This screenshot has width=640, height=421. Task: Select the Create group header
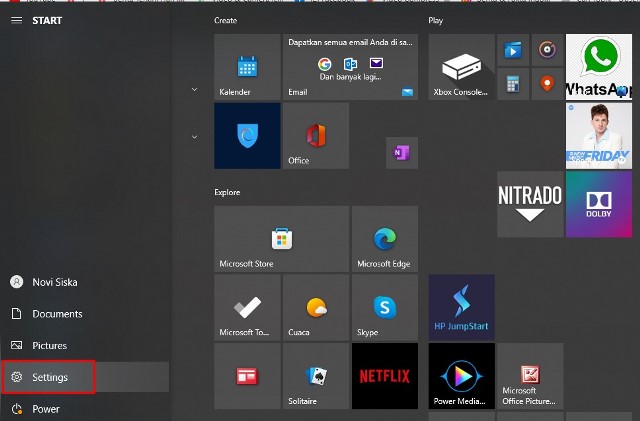tap(225, 20)
